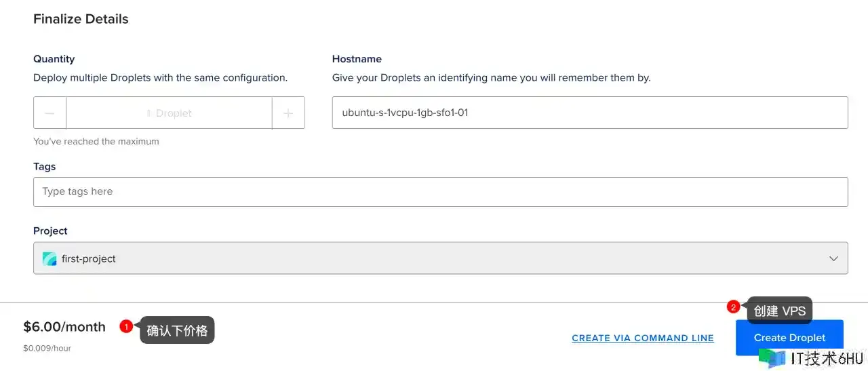Click the 1 Droplet quantity display
The width and height of the screenshot is (868, 371).
[x=169, y=113]
